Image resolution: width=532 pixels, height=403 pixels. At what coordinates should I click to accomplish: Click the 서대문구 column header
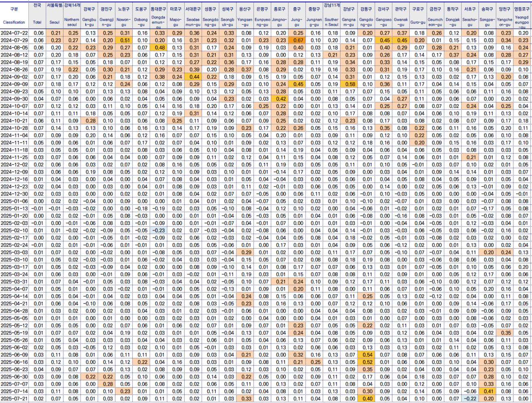[x=193, y=9]
